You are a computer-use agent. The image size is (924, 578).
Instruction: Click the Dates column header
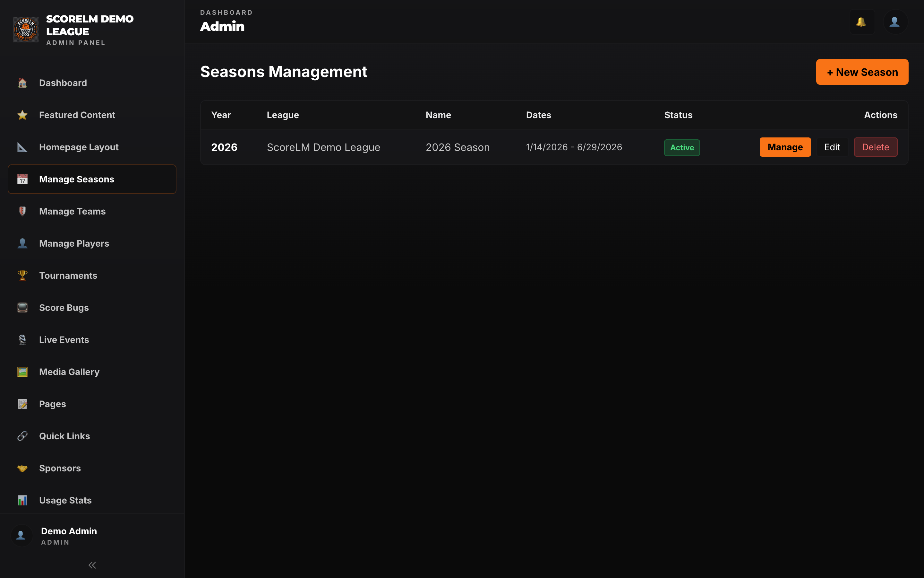pos(538,115)
